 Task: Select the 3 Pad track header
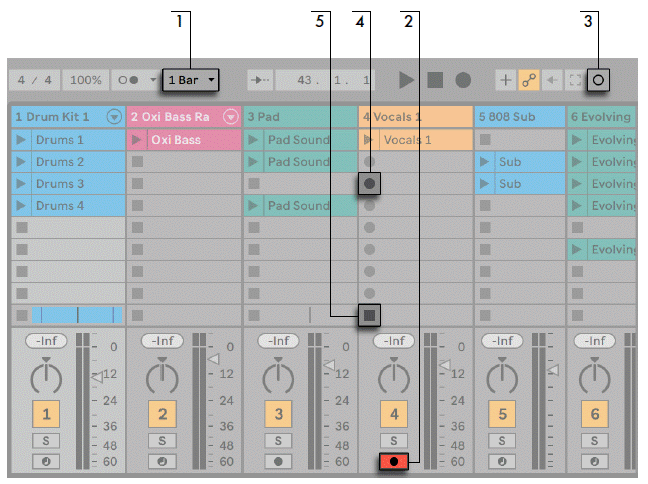290,117
